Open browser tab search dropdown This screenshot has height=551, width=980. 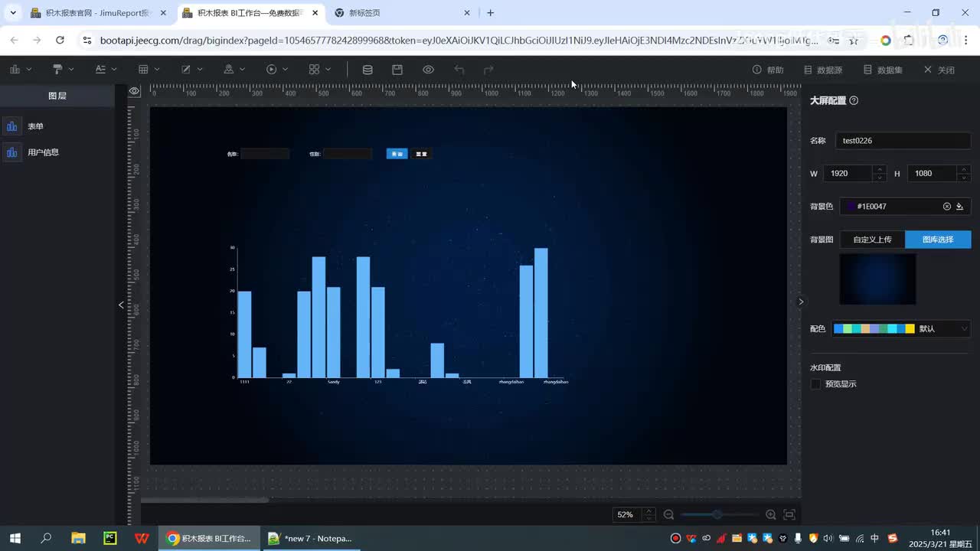tap(13, 13)
